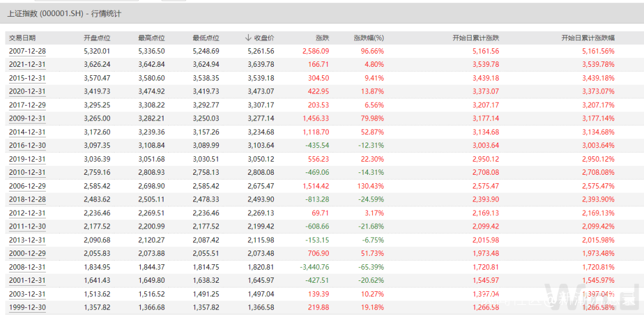Click closing price 5,261.56

coord(261,51)
